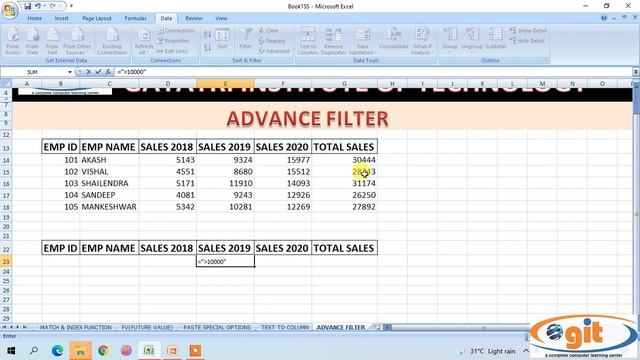The image size is (640, 360).
Task: Go to first sheet navigation arrow
Action: point(4,327)
